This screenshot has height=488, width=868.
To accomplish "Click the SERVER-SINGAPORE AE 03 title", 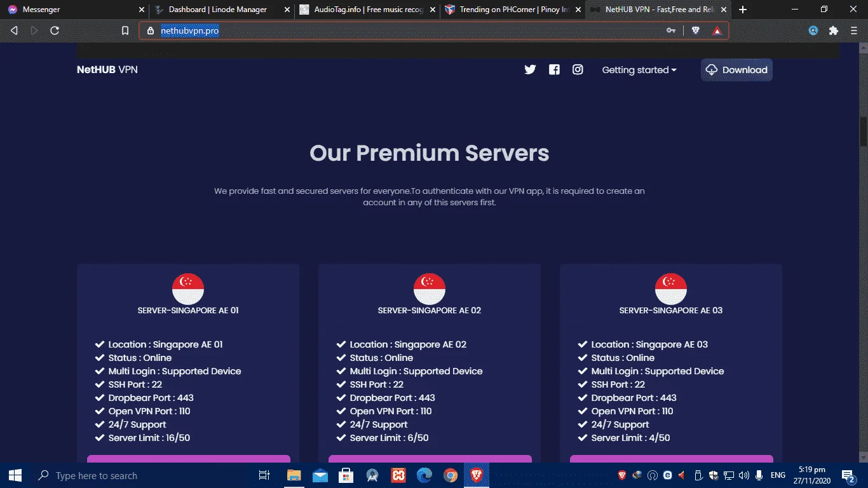I will (671, 311).
